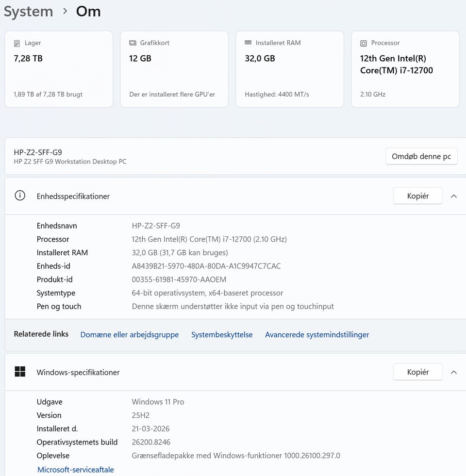Image resolution: width=466 pixels, height=476 pixels.
Task: Open the Grafikkort 12 GB card
Action: tap(174, 69)
